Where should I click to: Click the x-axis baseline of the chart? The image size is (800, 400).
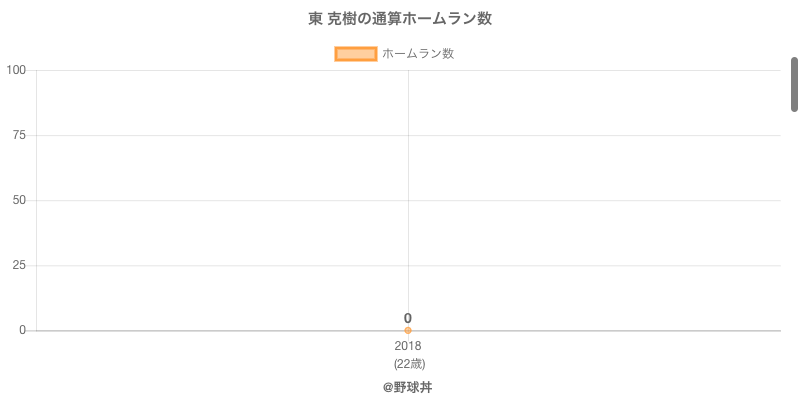(x=600, y=330)
